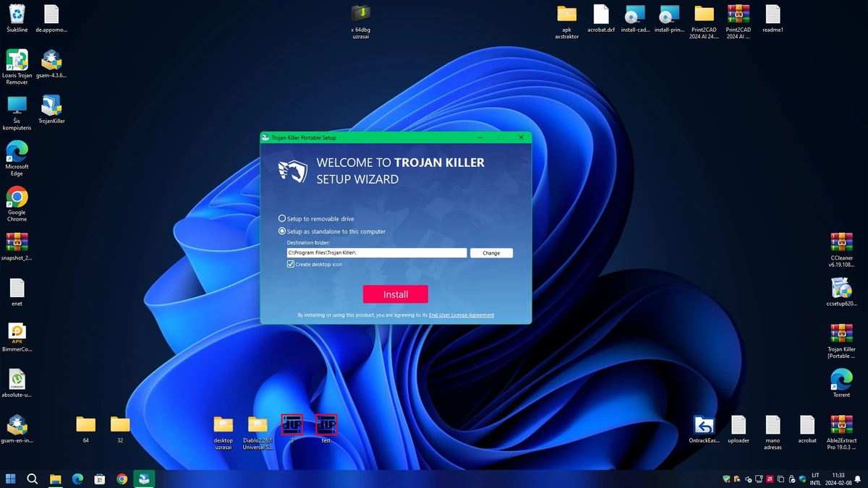The height and width of the screenshot is (488, 868).
Task: Open Microsoft Edge desktop shortcut
Action: click(17, 158)
